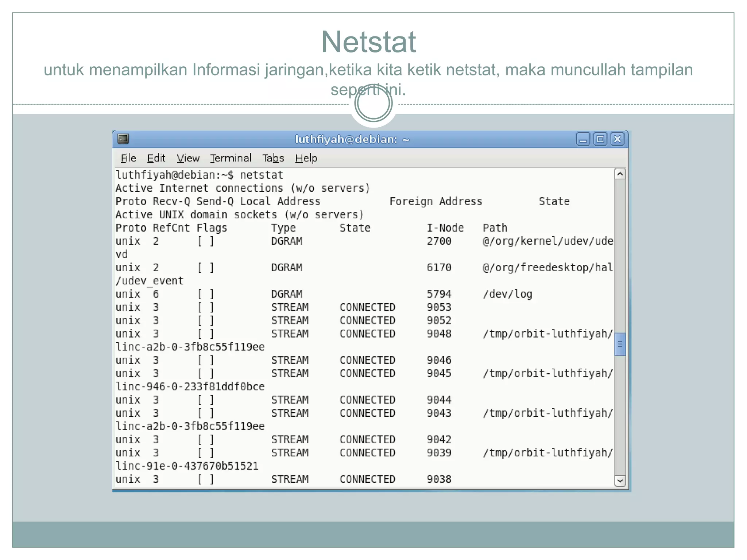Open the Tabs menu
This screenshot has height=560, width=747.
pos(273,158)
